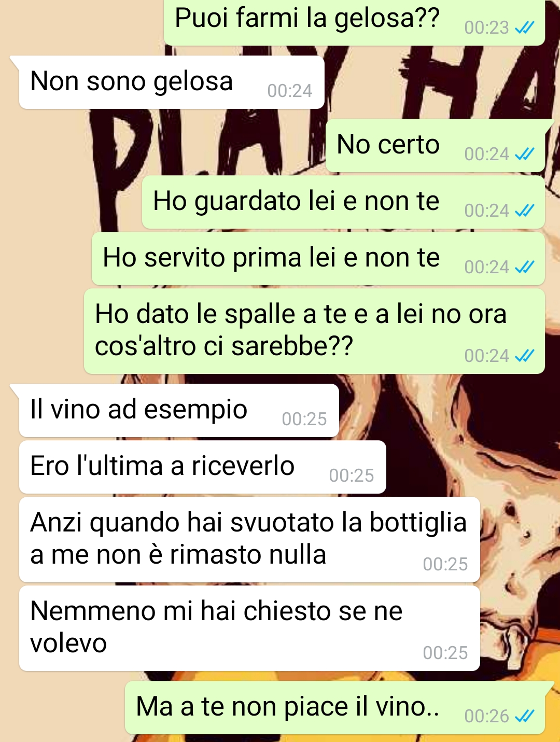Tap the blue ticks on 'Ho guardato lei e non te'
The height and width of the screenshot is (742, 560).
524,211
